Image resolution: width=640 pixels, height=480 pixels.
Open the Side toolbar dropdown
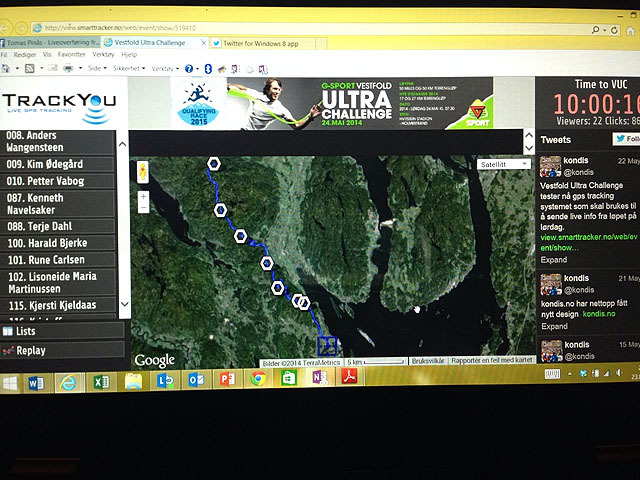coord(97,68)
